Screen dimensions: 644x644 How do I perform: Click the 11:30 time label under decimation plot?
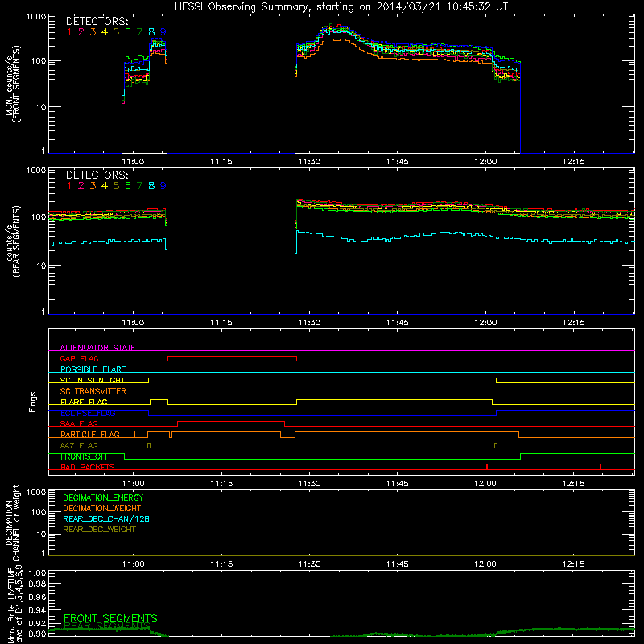309,564
